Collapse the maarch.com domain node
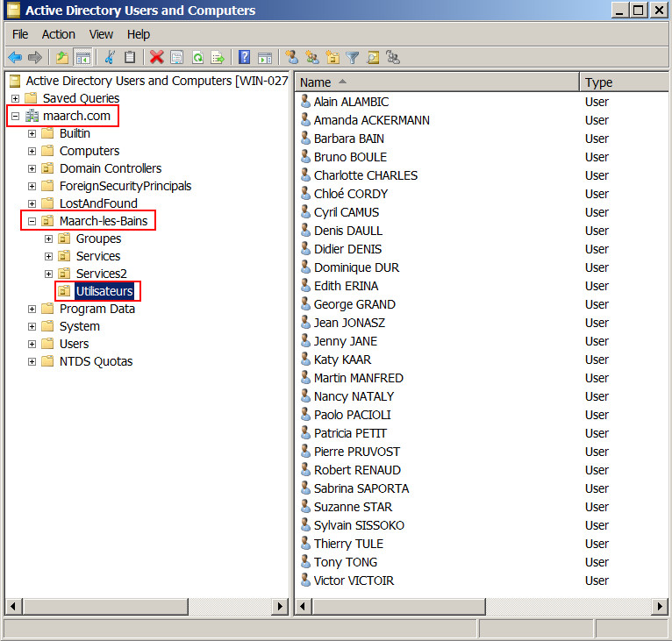672x641 pixels. click(15, 116)
